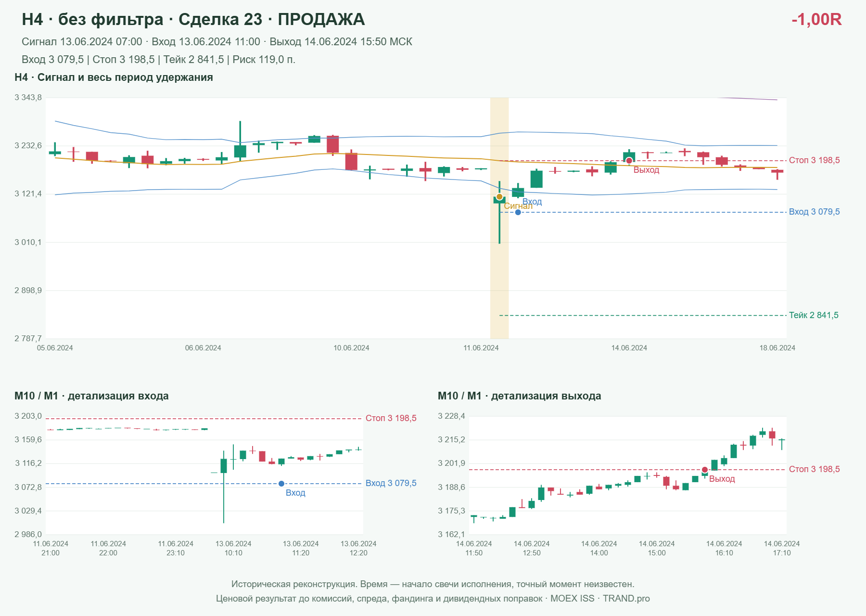Click the blue Вход dot in entry detail chart
The image size is (866, 616).
pos(281,484)
